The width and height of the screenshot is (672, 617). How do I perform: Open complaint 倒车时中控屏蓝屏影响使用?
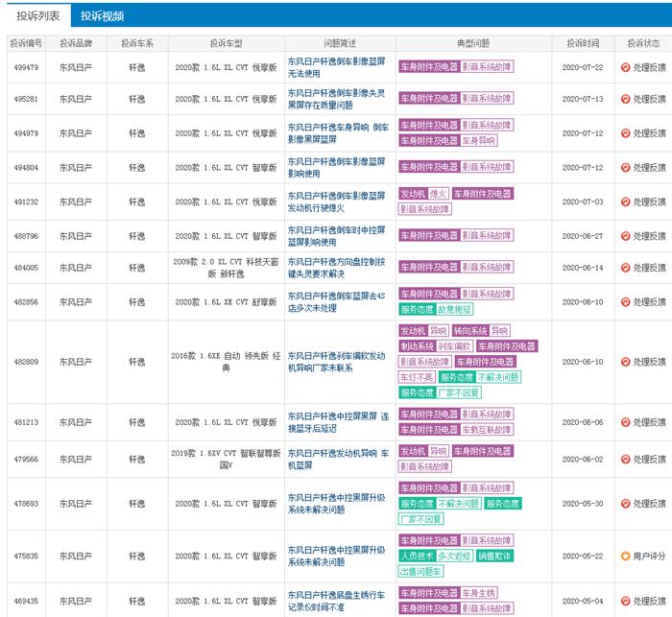click(x=336, y=236)
